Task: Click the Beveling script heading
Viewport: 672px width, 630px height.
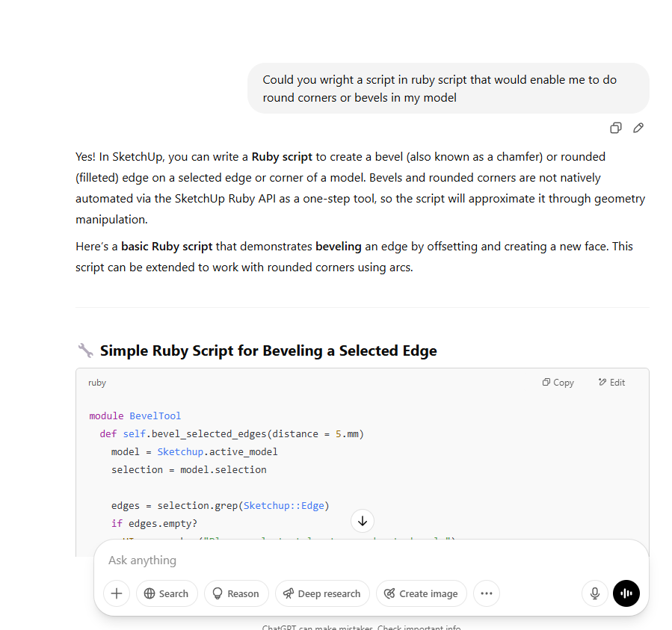Action: click(x=268, y=350)
